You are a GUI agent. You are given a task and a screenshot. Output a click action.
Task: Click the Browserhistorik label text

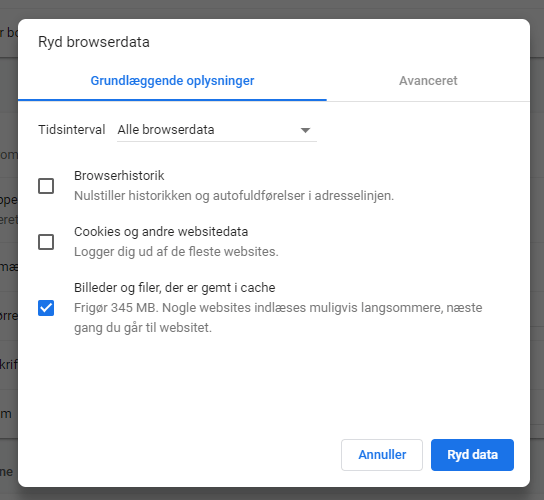[x=119, y=176]
